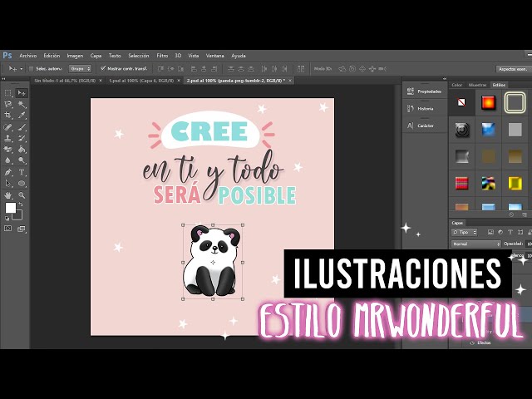This screenshot has height=399, width=532.
Task: Apply the red-orange glowing style
Action: click(488, 102)
